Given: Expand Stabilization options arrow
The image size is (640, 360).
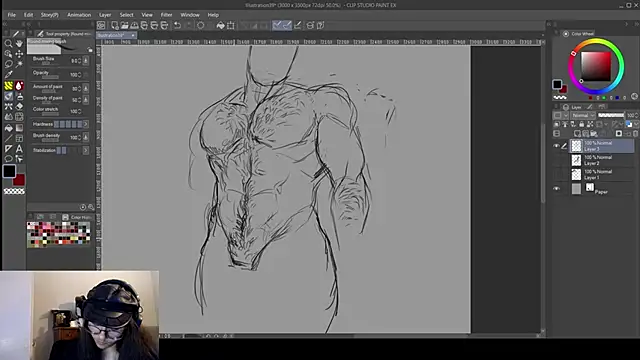Looking at the screenshot, I should pos(86,150).
